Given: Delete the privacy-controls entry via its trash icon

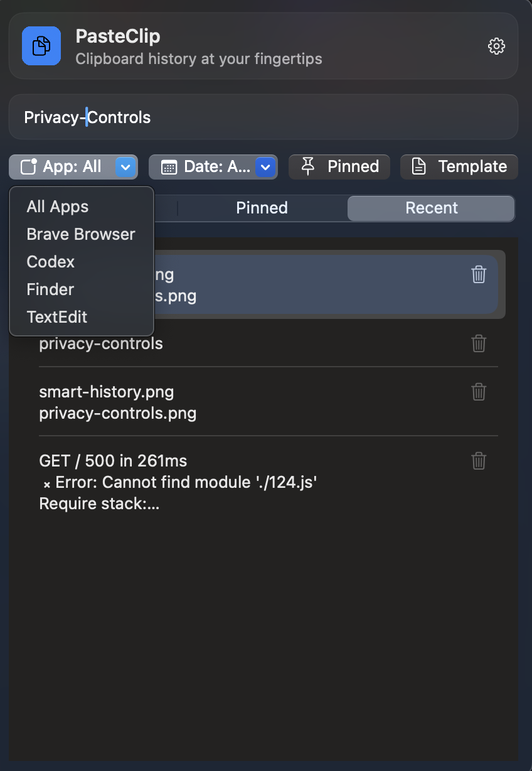Looking at the screenshot, I should (479, 343).
